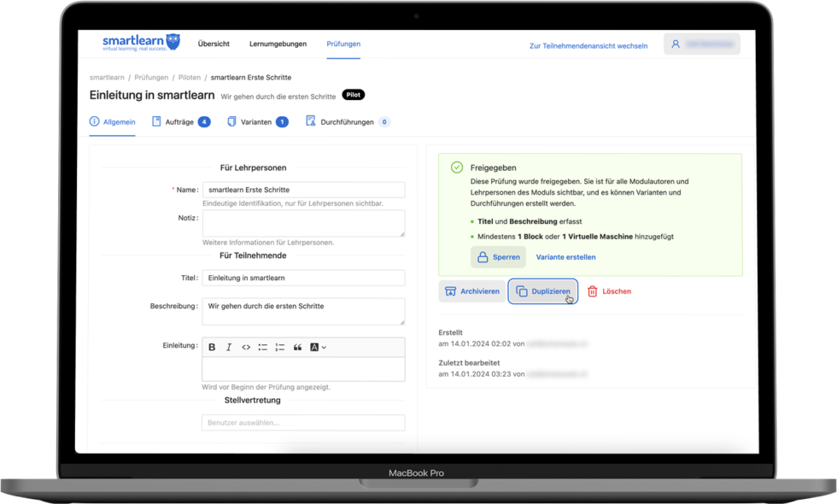Screen dimensions: 837x504
Task: Click the code formatting icon
Action: (x=246, y=347)
